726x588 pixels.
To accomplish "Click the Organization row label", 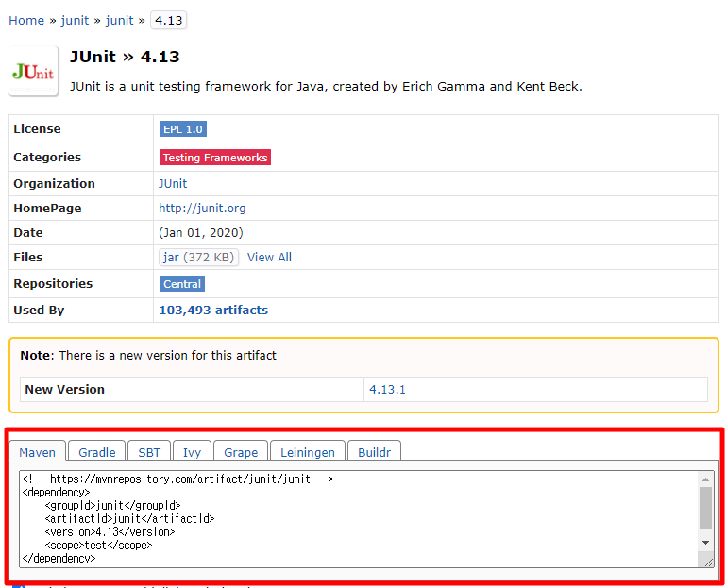I will [54, 184].
